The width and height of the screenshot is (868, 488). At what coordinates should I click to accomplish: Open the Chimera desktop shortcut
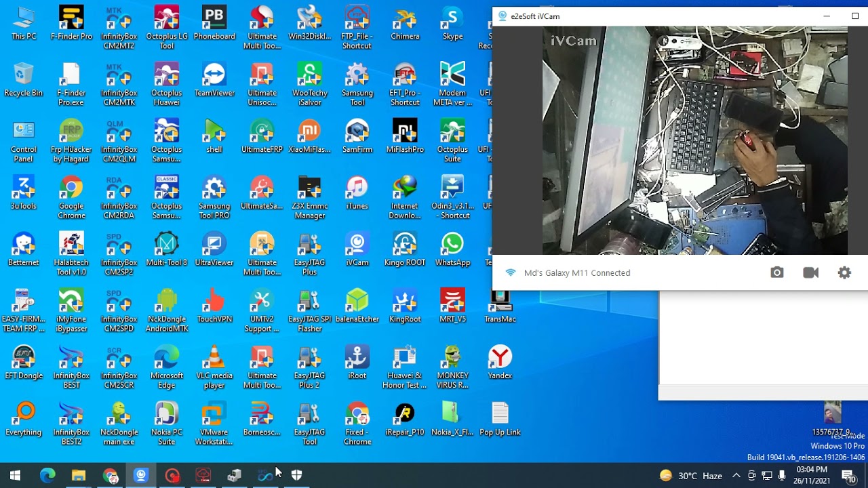click(405, 23)
